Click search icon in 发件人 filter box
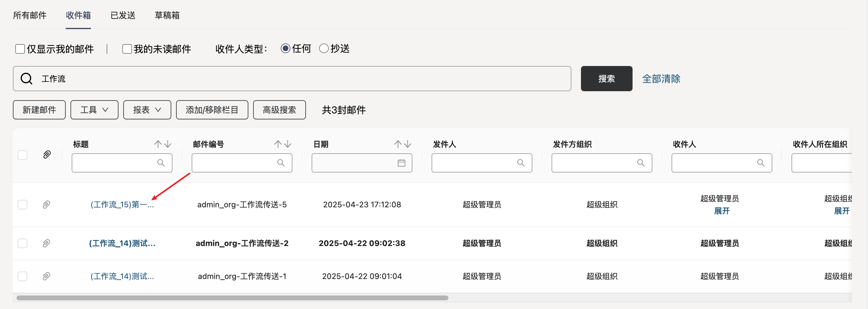This screenshot has width=868, height=309. click(x=521, y=163)
